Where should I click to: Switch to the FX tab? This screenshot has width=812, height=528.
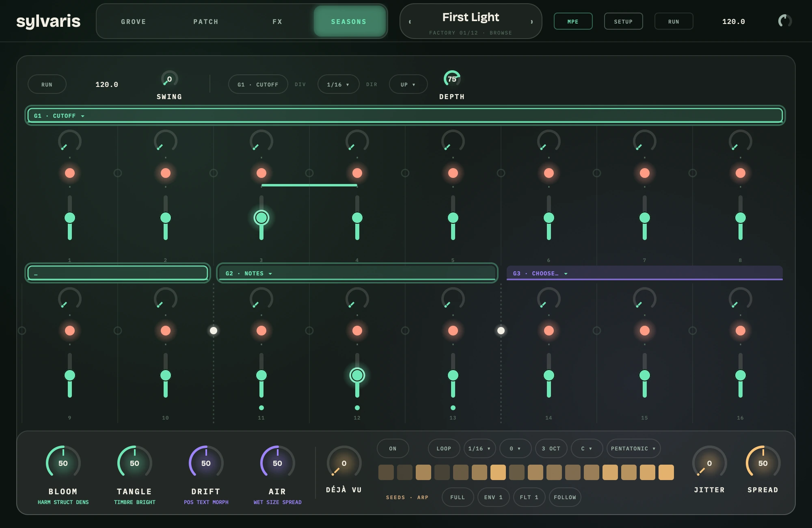tap(277, 22)
